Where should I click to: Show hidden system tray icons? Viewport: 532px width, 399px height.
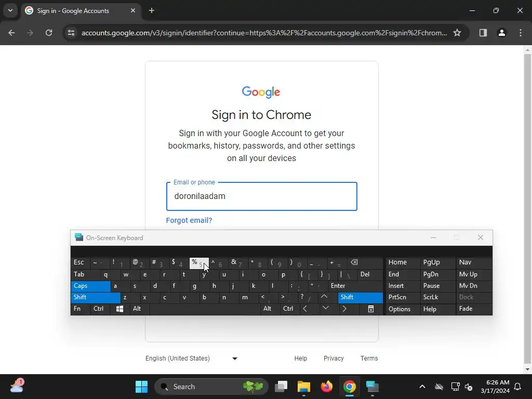[422, 387]
